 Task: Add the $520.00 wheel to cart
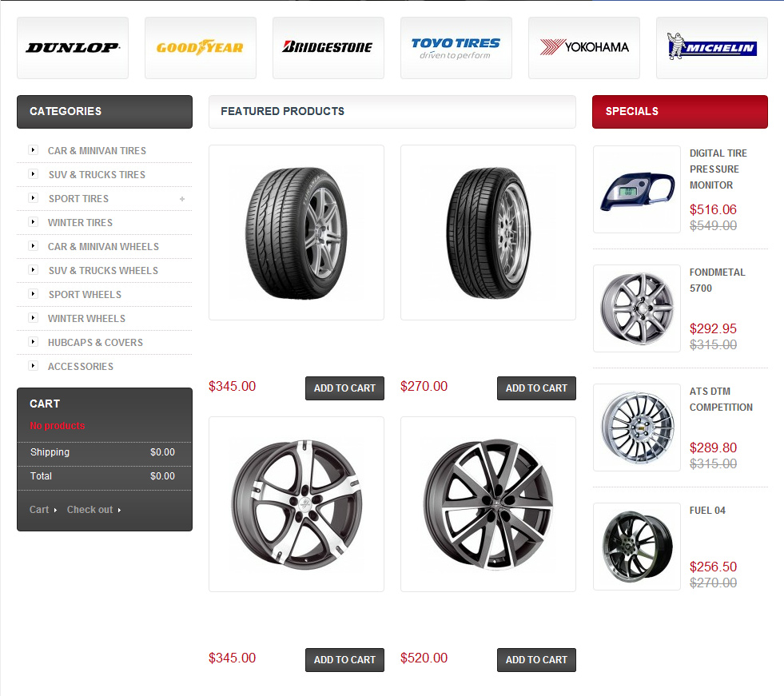pyautogui.click(x=535, y=660)
